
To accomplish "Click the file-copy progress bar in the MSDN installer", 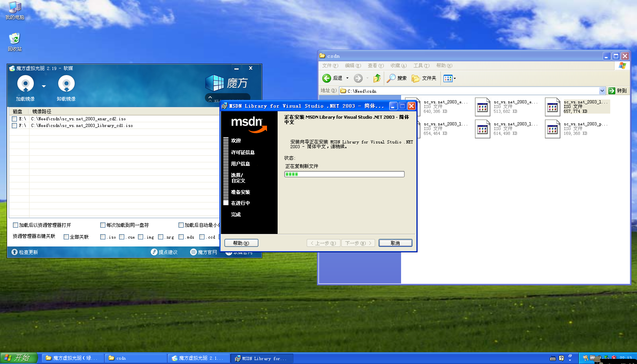I will coord(344,174).
